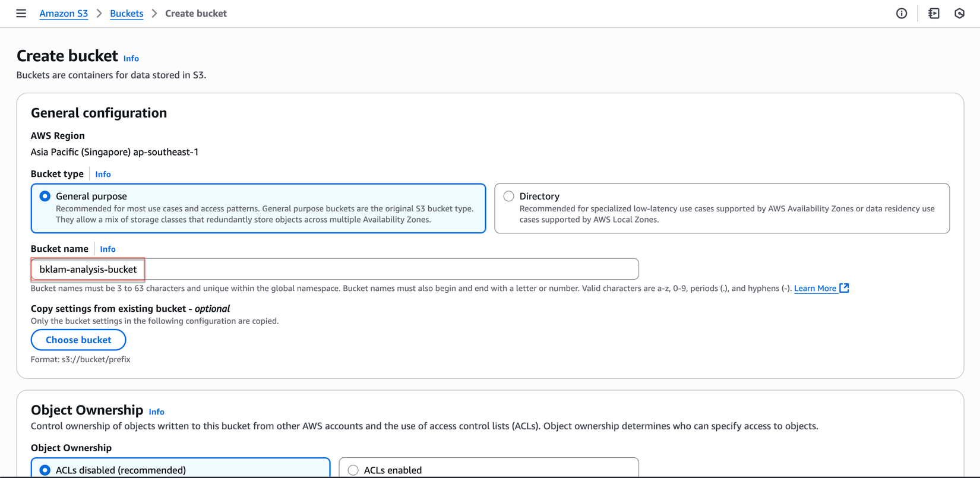This screenshot has width=980, height=478.
Task: Click the hexagon settings icon in the header
Action: coord(959,13)
